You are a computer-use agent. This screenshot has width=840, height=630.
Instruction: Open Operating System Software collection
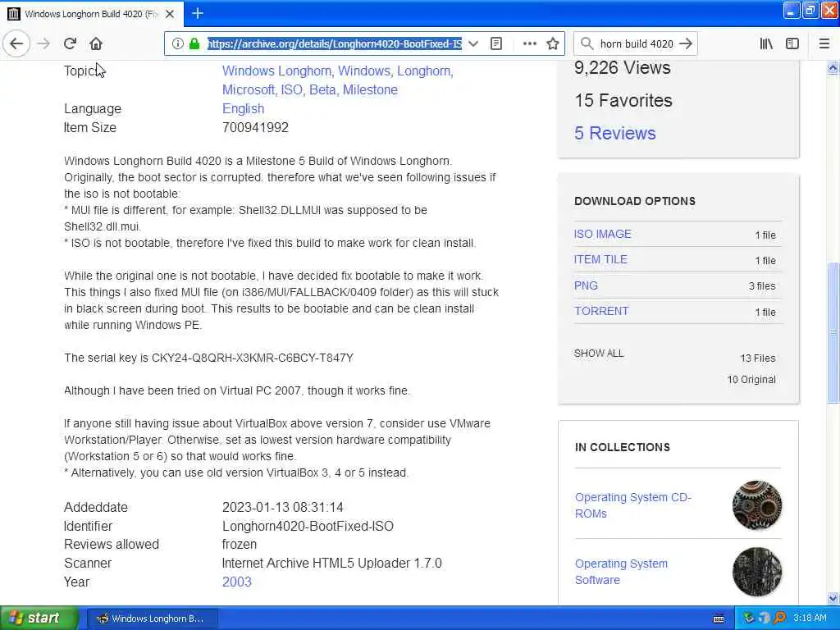622,572
